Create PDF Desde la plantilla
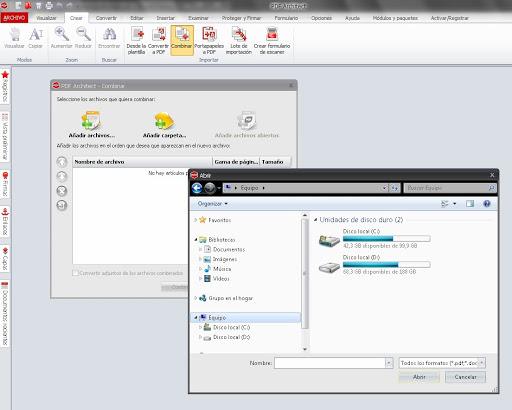512x410 pixels. pyautogui.click(x=136, y=40)
